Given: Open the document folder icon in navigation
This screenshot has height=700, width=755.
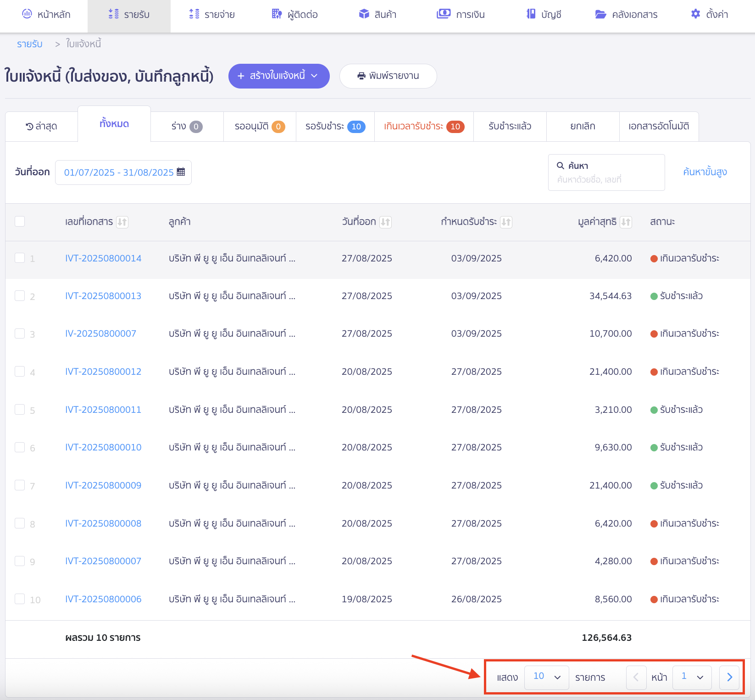Looking at the screenshot, I should click(600, 14).
